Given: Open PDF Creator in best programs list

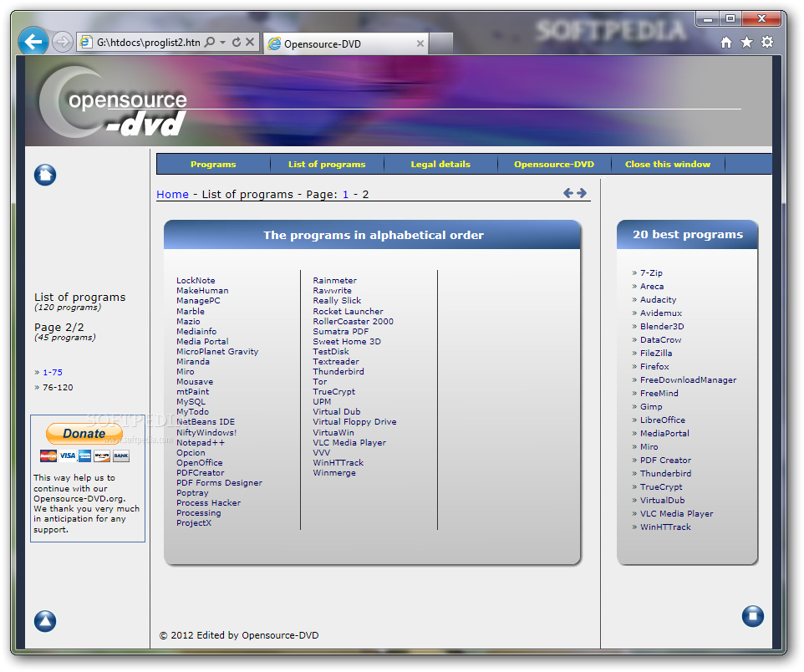Looking at the screenshot, I should [665, 461].
